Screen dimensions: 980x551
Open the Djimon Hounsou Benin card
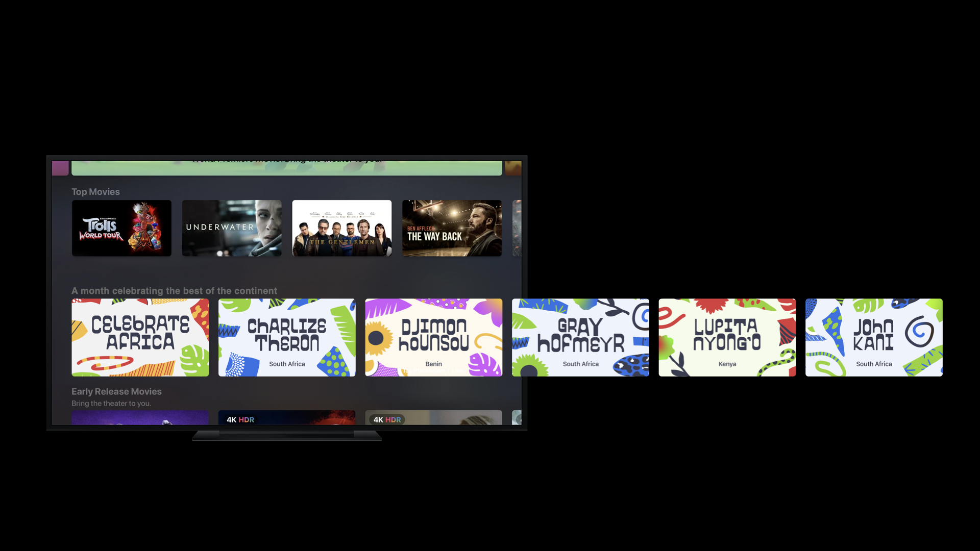[434, 337]
